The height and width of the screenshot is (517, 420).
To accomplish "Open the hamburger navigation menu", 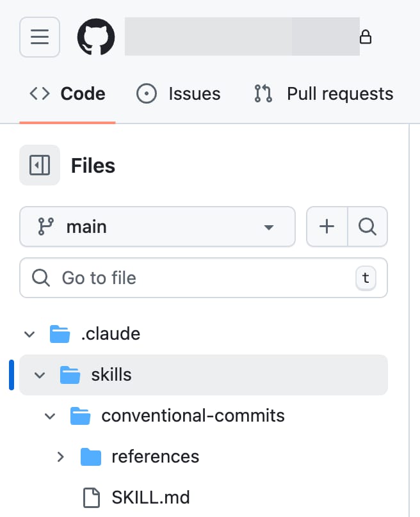I will coord(40,37).
